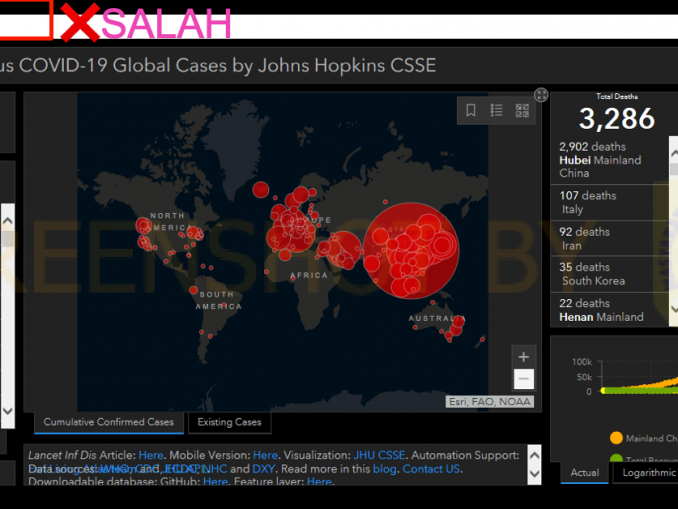Open the Lancet Inf Dis Article Here link
Viewport: 678px width, 509px height.
click(x=151, y=455)
